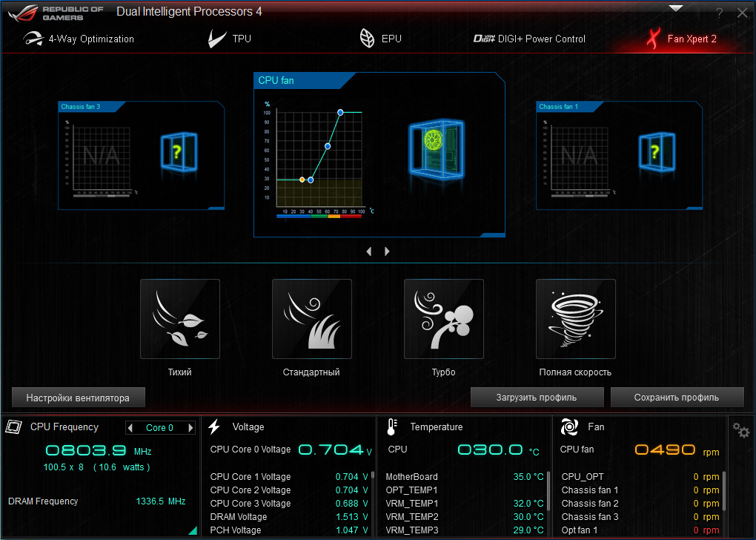The width and height of the screenshot is (756, 540).
Task: Click the ROG Republic of Gamers logo
Action: [x=56, y=13]
